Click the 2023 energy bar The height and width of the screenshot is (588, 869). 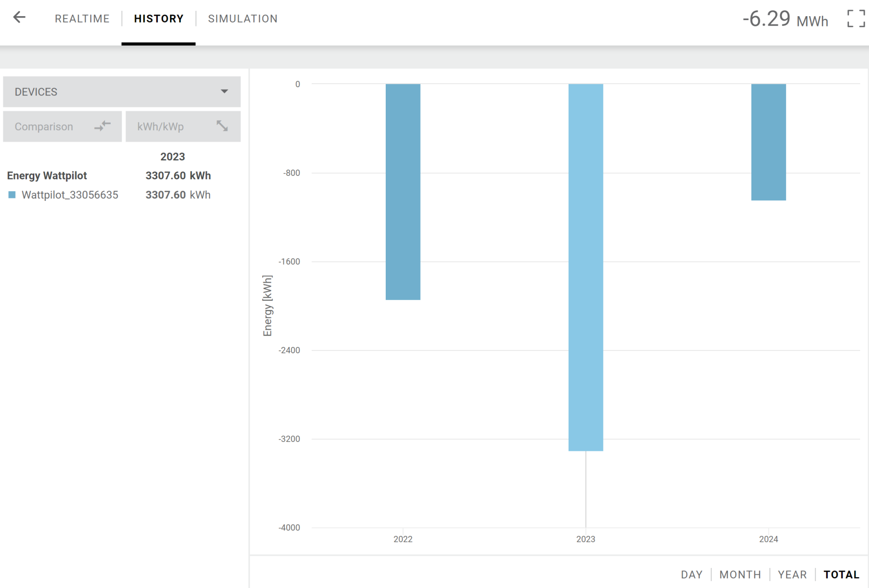(x=585, y=267)
